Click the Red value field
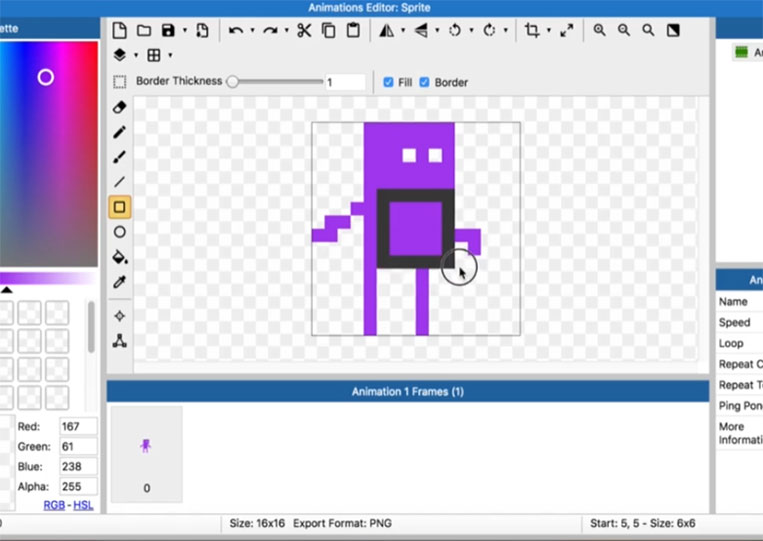 click(x=78, y=427)
